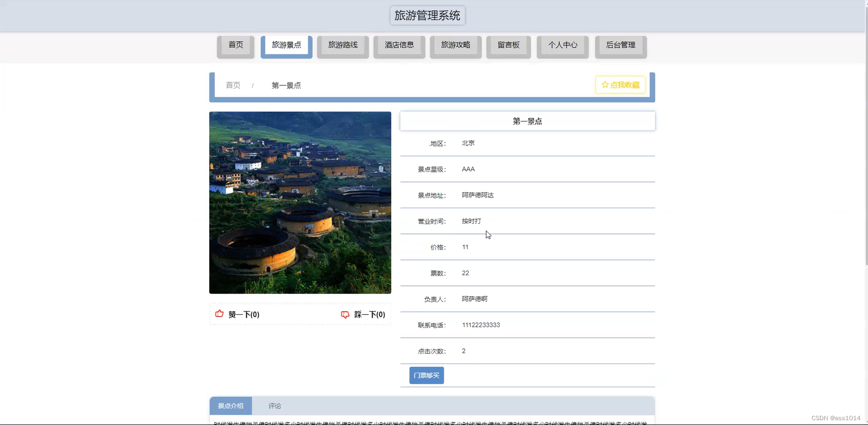
Task: Switch to the 评论 tab
Action: (x=275, y=406)
